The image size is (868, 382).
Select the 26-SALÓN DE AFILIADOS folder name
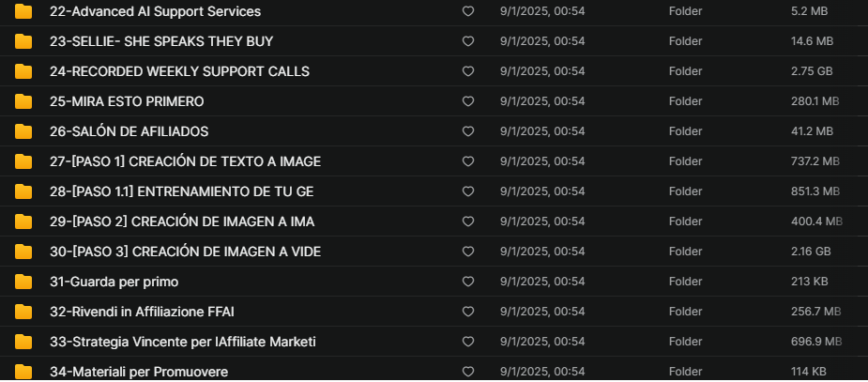[129, 131]
